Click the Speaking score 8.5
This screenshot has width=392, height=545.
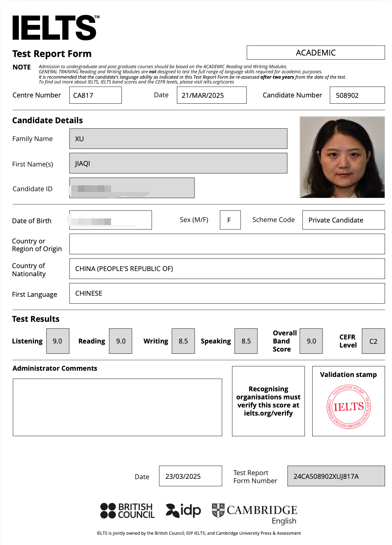246,341
